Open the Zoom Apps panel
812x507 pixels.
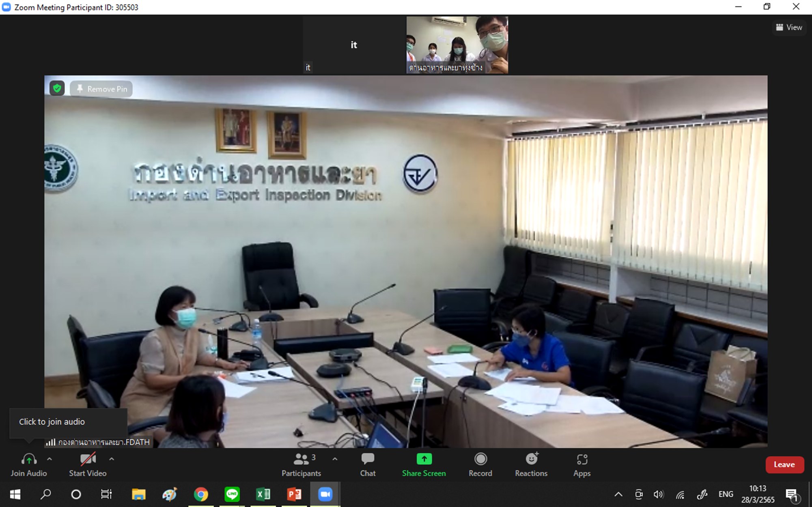click(x=582, y=465)
